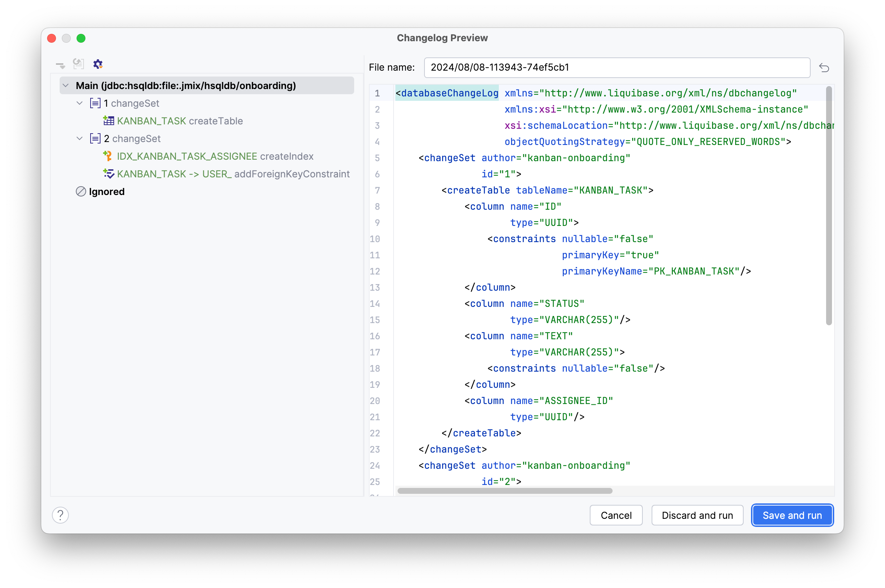This screenshot has height=588, width=885.
Task: Collapse changeSet 2 in the tree
Action: pyautogui.click(x=79, y=138)
